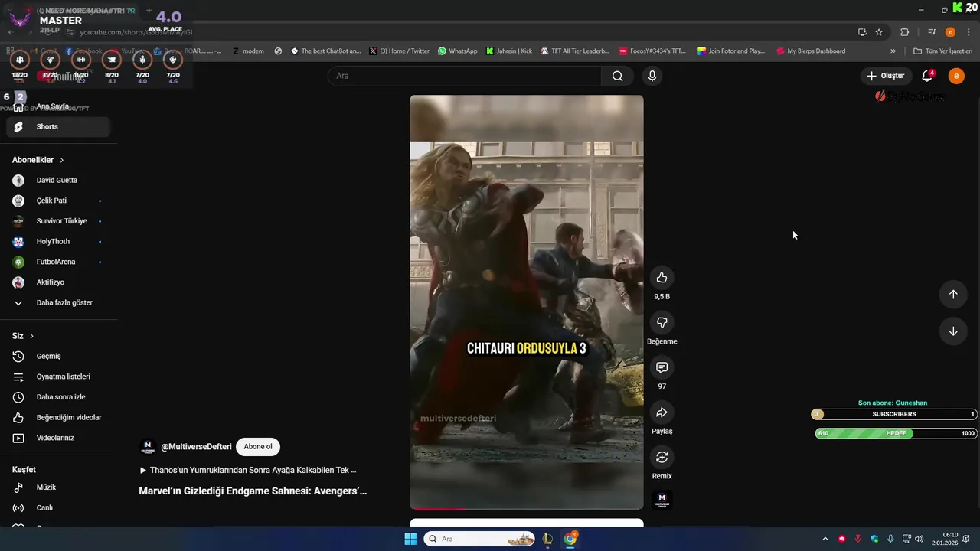980x551 pixels.
Task: Expand the bookmarks overflow chevron
Action: click(893, 51)
